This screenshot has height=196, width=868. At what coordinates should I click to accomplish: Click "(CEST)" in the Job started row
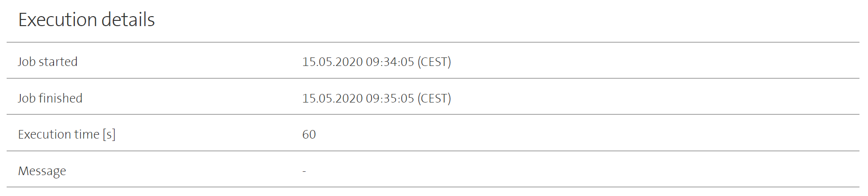click(x=434, y=62)
